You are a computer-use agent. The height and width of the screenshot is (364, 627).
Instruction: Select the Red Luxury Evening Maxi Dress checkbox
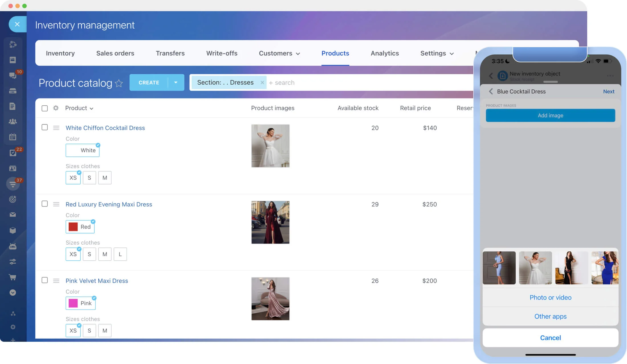coord(45,204)
